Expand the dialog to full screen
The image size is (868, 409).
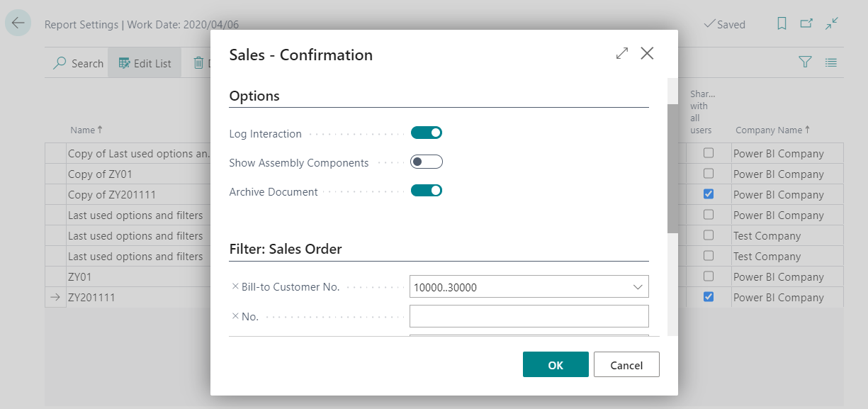pos(621,52)
